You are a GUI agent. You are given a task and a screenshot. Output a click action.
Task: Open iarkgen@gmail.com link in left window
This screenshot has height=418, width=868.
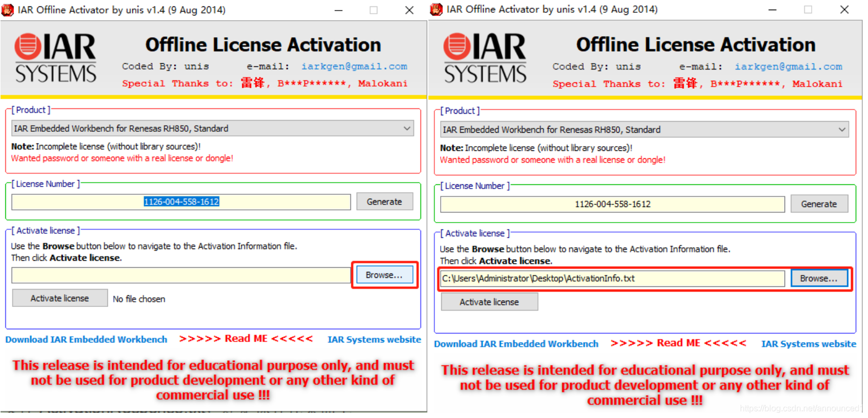pyautogui.click(x=354, y=66)
